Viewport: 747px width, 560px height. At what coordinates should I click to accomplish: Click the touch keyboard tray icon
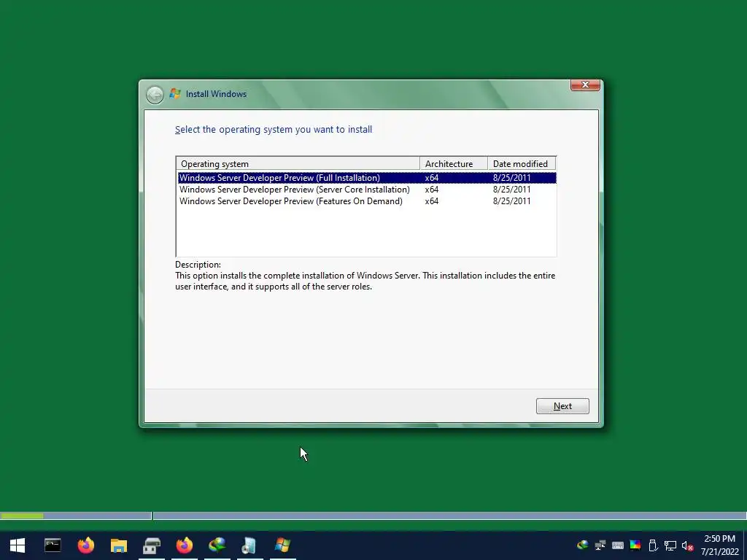click(617, 545)
